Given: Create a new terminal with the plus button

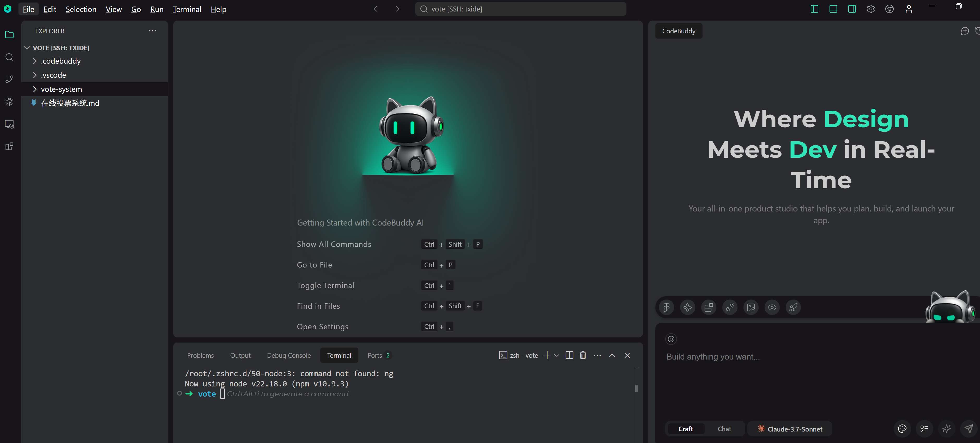Looking at the screenshot, I should 547,355.
